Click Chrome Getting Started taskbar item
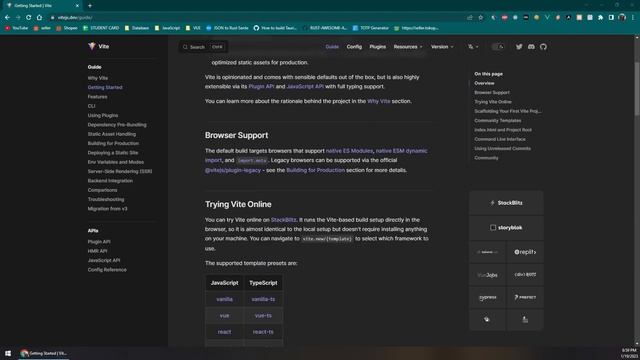 [44, 353]
